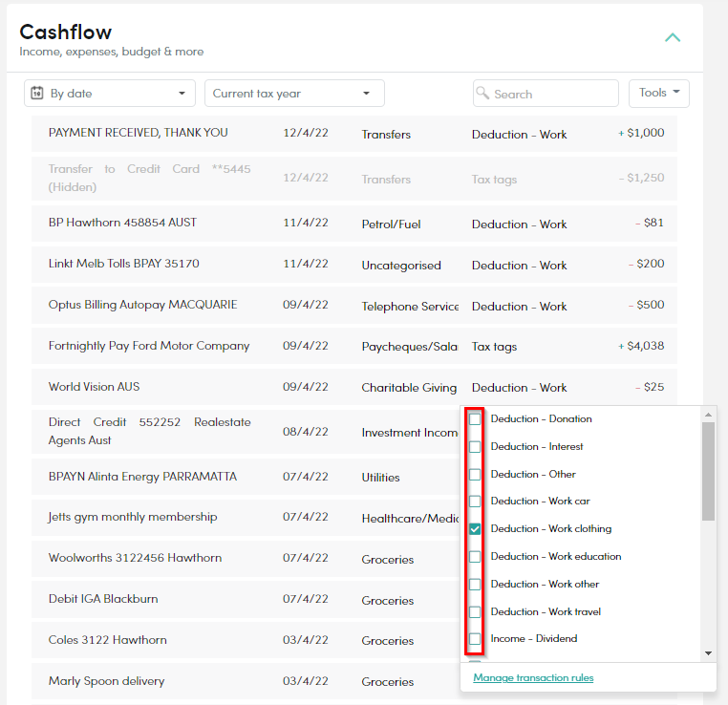This screenshot has height=705, width=728.
Task: Change Groceries category on Woolworths row
Action: 388,559
